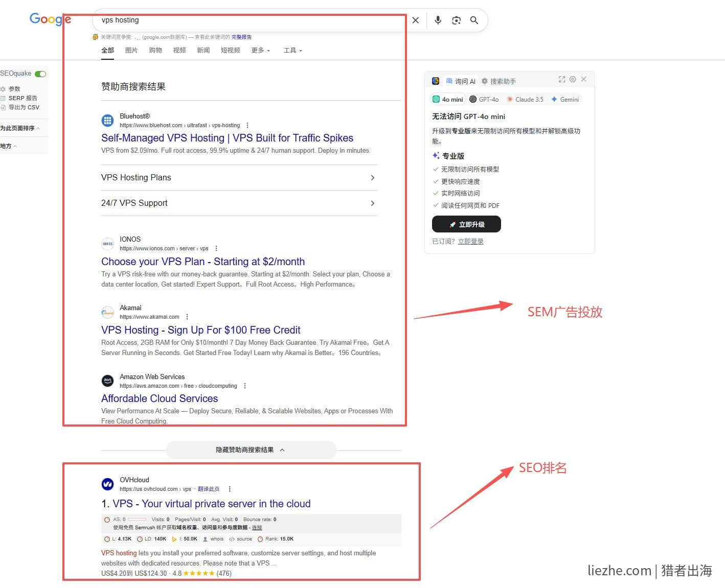Open VPS - Your virtual private server result
This screenshot has height=588, width=725.
point(212,504)
